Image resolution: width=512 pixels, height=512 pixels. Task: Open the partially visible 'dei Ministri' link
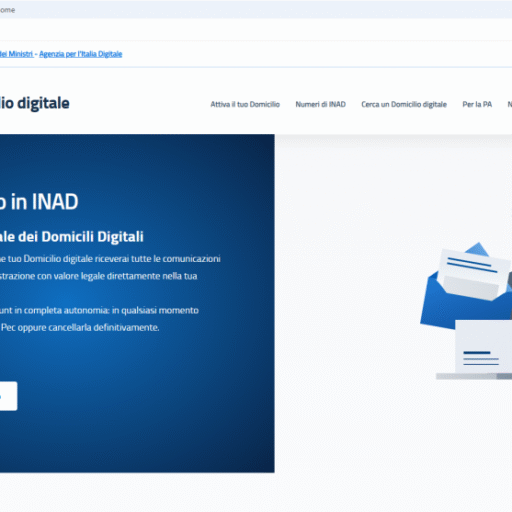(16, 54)
